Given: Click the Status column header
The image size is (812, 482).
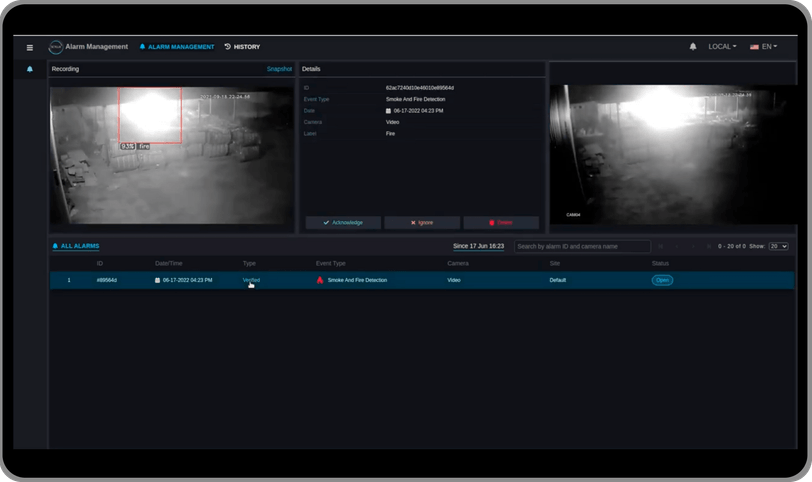Looking at the screenshot, I should pyautogui.click(x=660, y=264).
